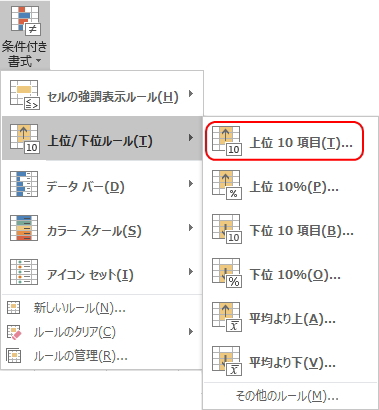379x410 pixels.
Task: Click the 上位 10 項目 icon
Action: click(x=227, y=141)
